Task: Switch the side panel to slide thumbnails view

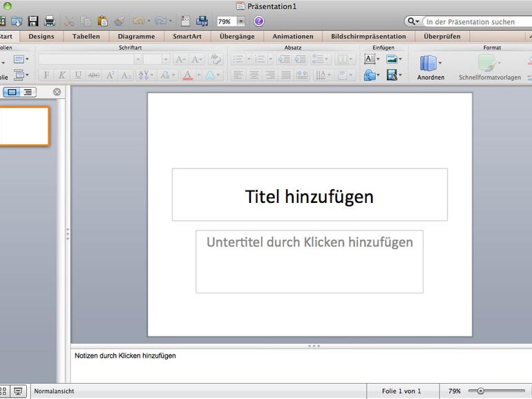Action: coord(12,92)
